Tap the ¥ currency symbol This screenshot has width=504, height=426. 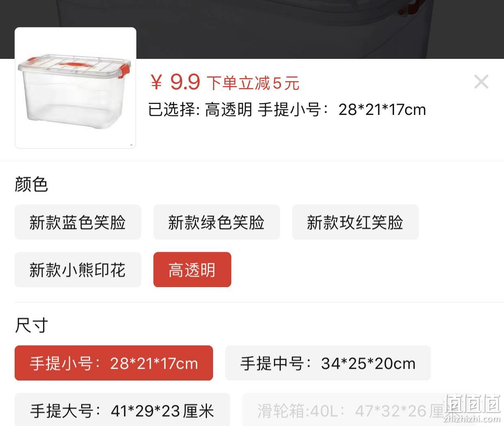pyautogui.click(x=156, y=83)
